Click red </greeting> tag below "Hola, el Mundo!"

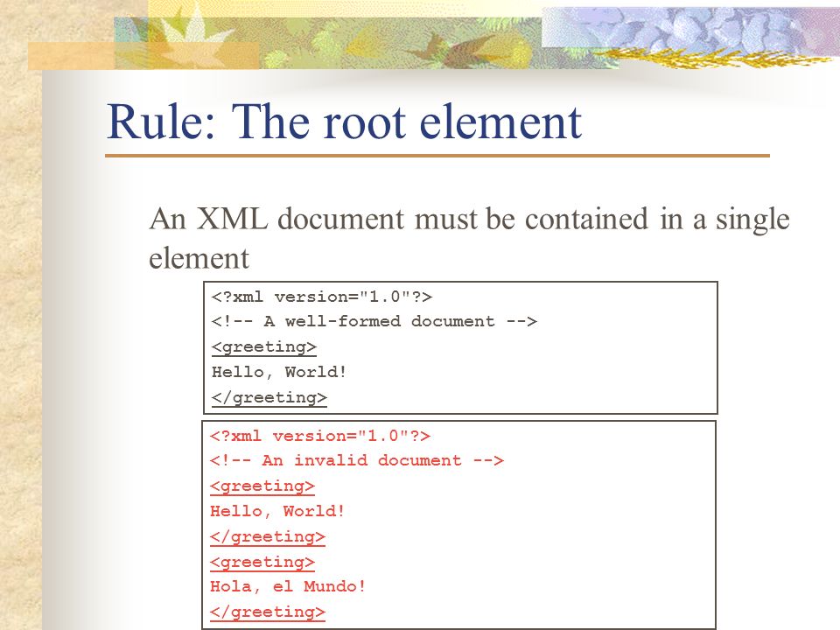[268, 612]
